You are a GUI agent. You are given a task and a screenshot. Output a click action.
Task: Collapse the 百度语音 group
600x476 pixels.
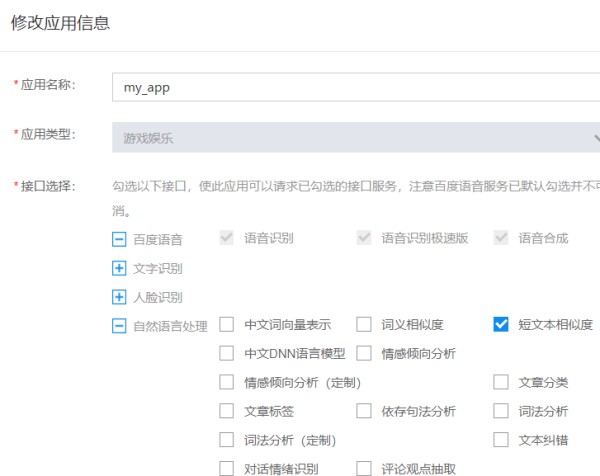[x=119, y=240]
